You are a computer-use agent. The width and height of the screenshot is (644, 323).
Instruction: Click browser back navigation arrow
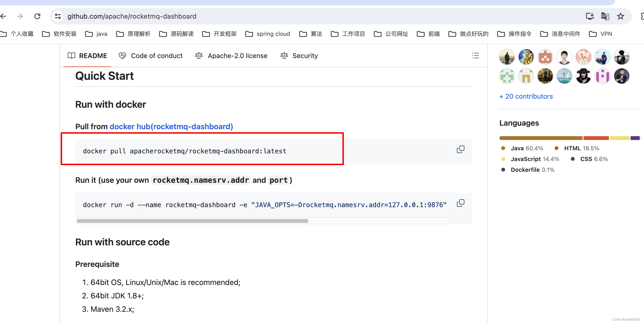(x=4, y=16)
